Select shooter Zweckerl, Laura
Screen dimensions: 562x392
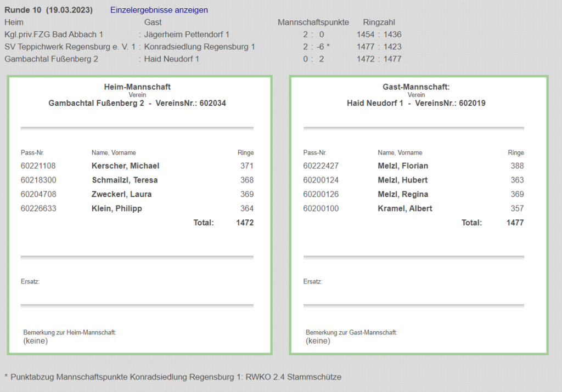(x=121, y=194)
